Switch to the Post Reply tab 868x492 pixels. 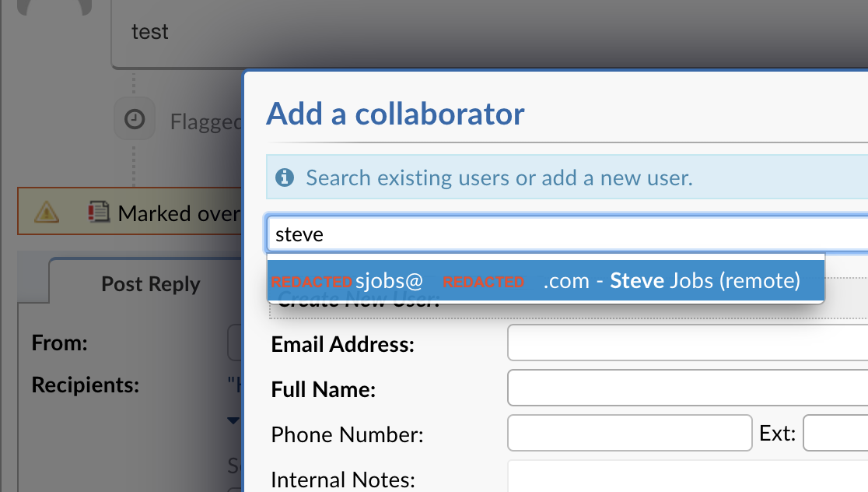pos(151,283)
